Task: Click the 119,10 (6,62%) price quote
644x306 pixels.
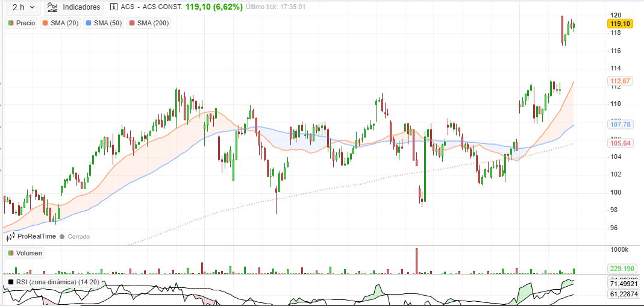Action: pyautogui.click(x=214, y=7)
